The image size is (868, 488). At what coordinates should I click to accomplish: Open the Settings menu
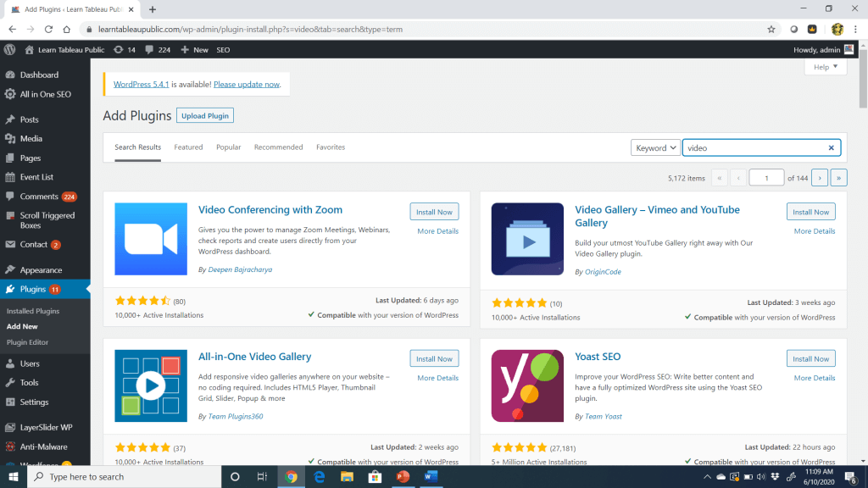click(x=34, y=402)
